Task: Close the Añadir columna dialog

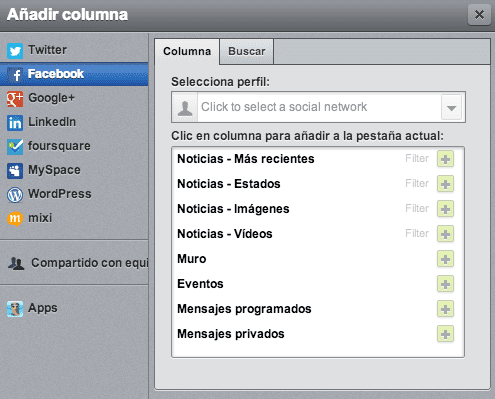Action: click(479, 15)
